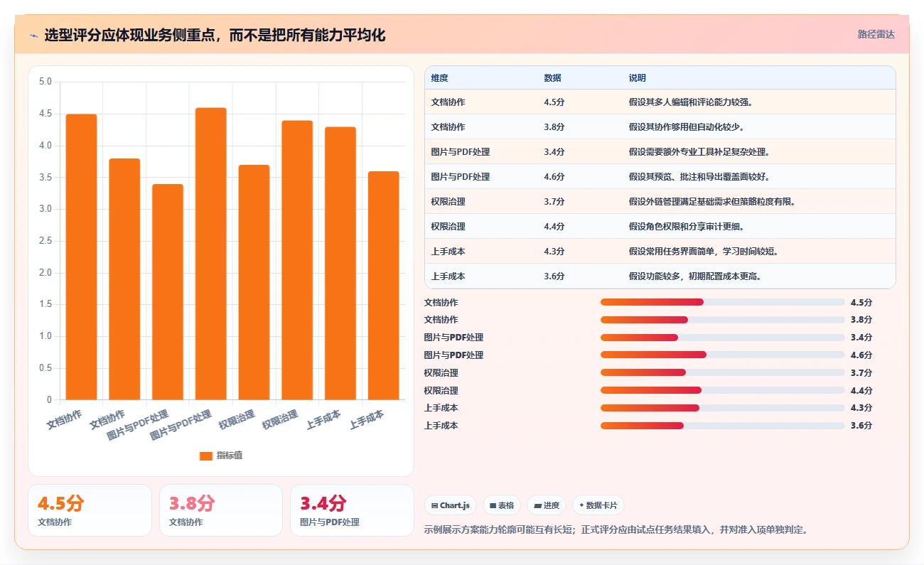Click the chart bar reaching 3.8
This screenshot has width=924, height=565.
124,279
